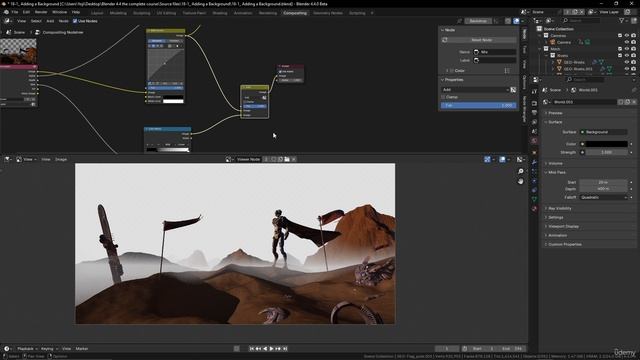This screenshot has width=640, height=360.
Task: Hide the Mech collection with eye icon
Action: click(627, 49)
